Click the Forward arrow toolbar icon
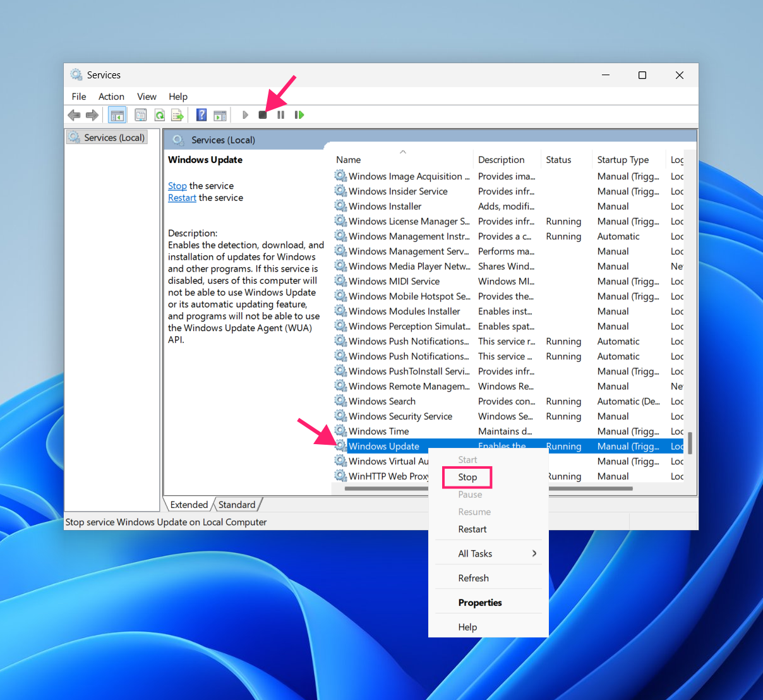The height and width of the screenshot is (700, 763). click(92, 115)
